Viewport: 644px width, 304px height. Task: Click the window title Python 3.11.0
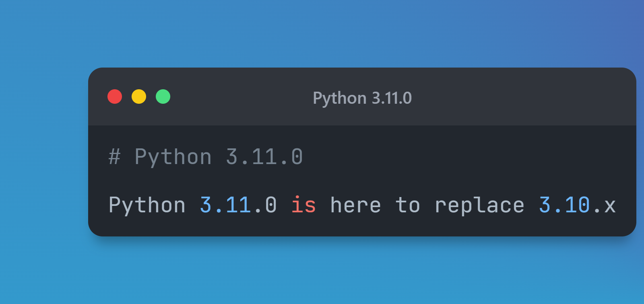coord(362,98)
